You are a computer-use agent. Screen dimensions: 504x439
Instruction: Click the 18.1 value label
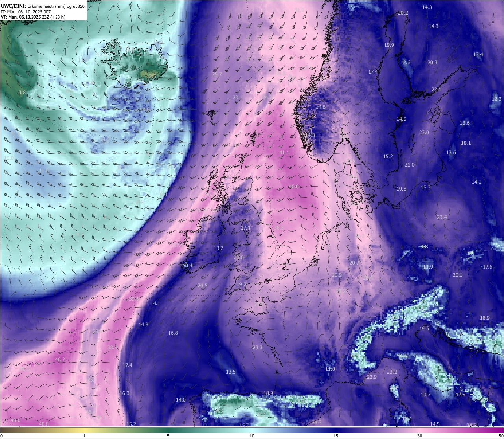466,143
